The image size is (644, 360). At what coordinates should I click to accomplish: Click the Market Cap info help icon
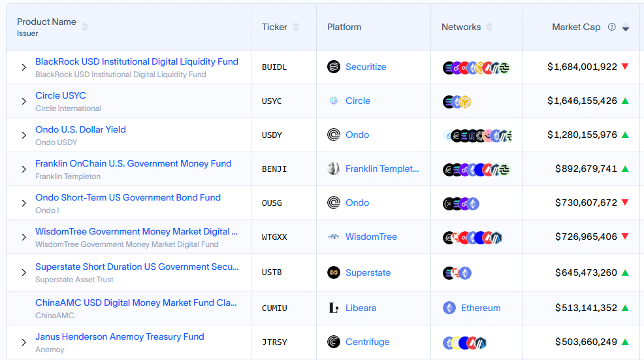(x=612, y=27)
